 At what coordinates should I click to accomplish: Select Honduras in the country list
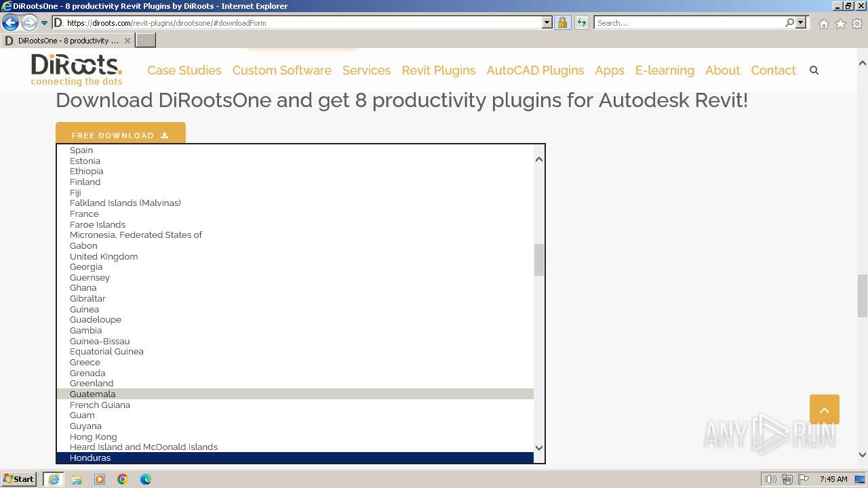[x=295, y=457]
